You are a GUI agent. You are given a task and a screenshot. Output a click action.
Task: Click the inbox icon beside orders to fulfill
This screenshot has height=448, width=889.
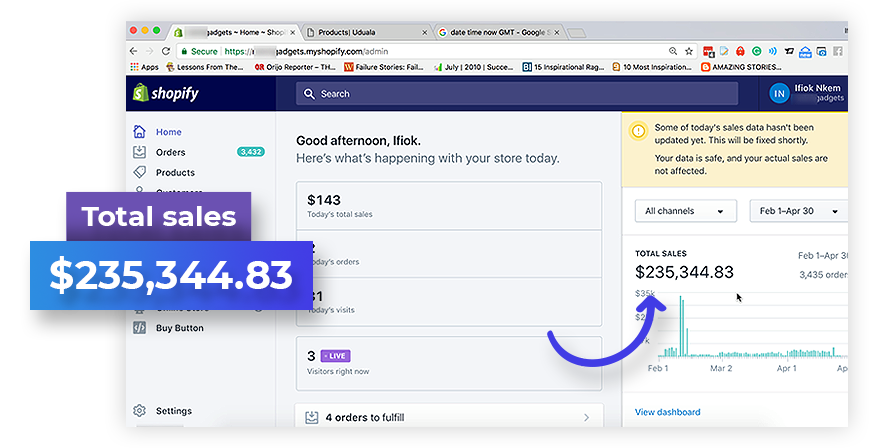coord(312,417)
